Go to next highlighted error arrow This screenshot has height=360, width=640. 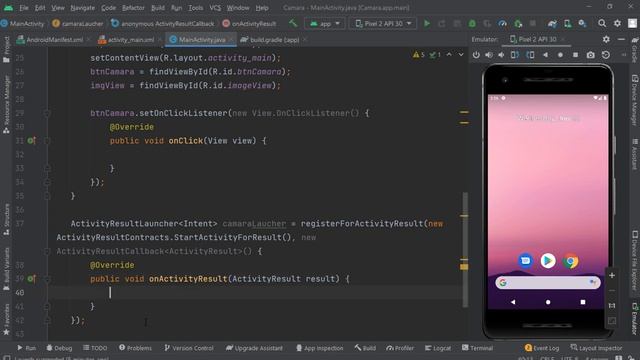point(461,55)
